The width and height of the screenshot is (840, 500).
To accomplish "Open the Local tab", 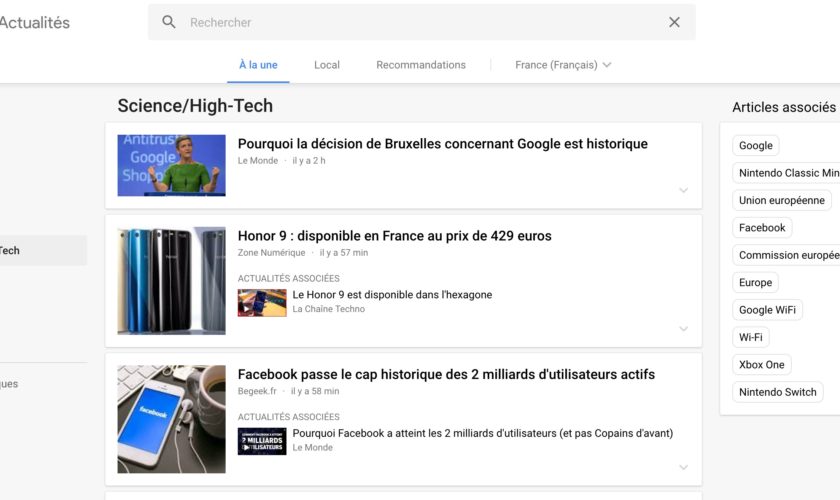I will [327, 65].
